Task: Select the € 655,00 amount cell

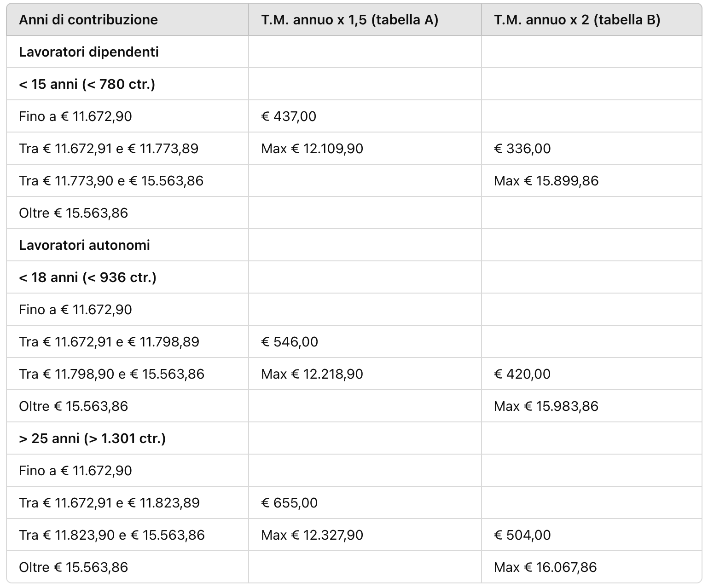Action: pos(289,503)
